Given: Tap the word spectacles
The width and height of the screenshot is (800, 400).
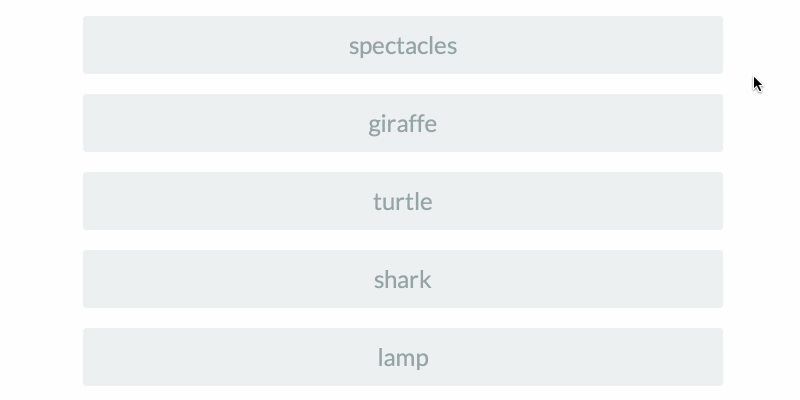Looking at the screenshot, I should tap(403, 46).
